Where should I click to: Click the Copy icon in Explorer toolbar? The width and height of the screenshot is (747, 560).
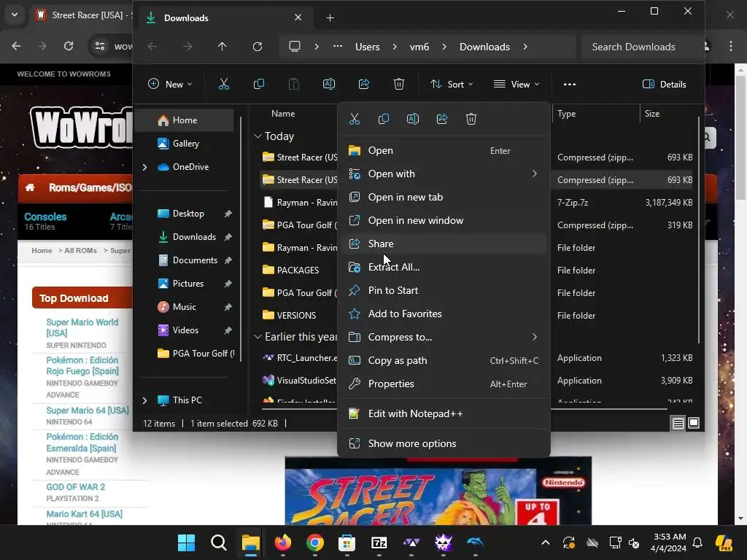coord(259,85)
